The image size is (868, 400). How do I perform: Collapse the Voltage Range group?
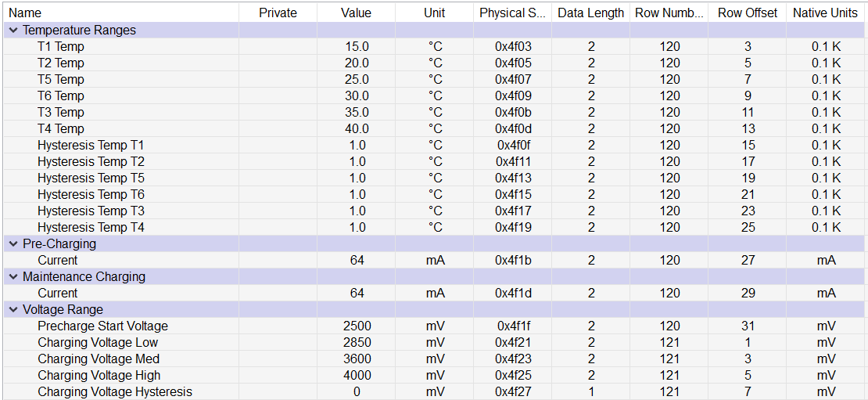(x=13, y=310)
